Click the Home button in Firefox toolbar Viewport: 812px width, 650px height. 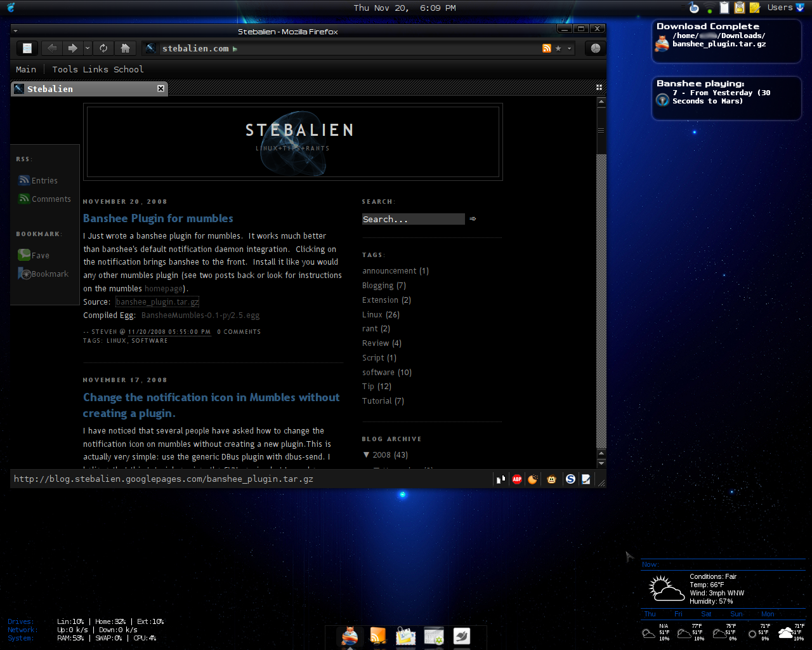click(125, 48)
